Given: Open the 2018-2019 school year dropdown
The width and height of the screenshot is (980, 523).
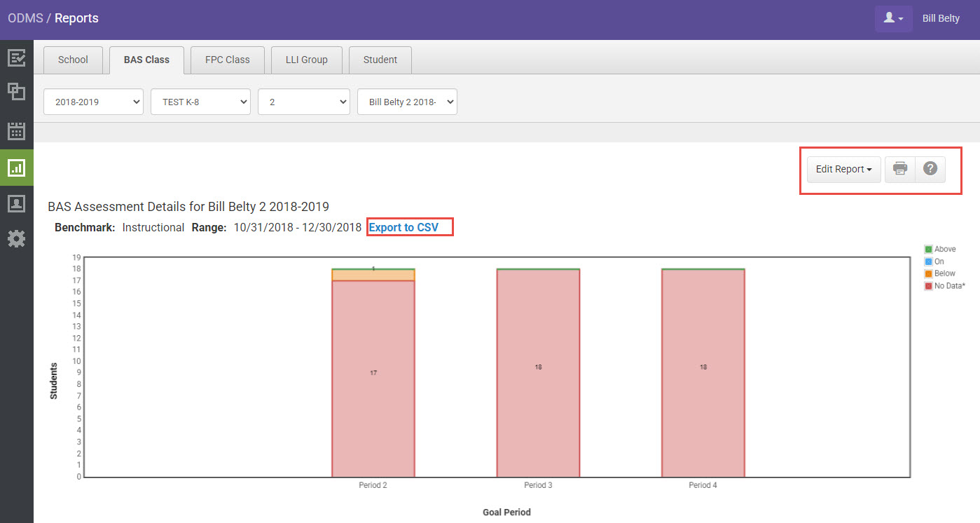Looking at the screenshot, I should (93, 102).
